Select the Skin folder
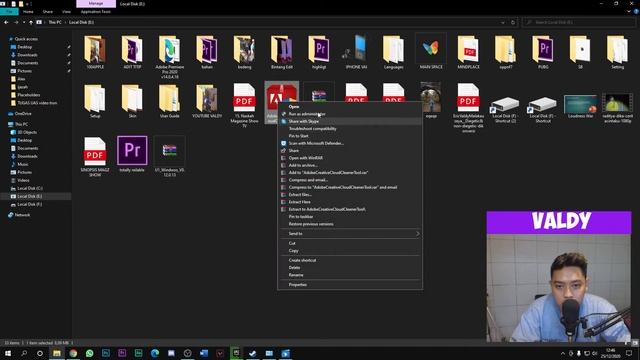This screenshot has width=640, height=360. 132,101
